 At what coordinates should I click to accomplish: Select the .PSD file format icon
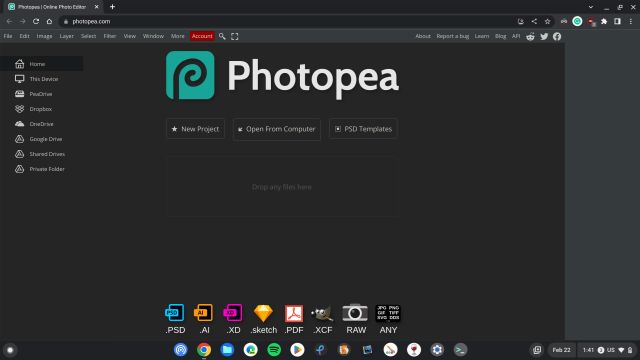(175, 319)
